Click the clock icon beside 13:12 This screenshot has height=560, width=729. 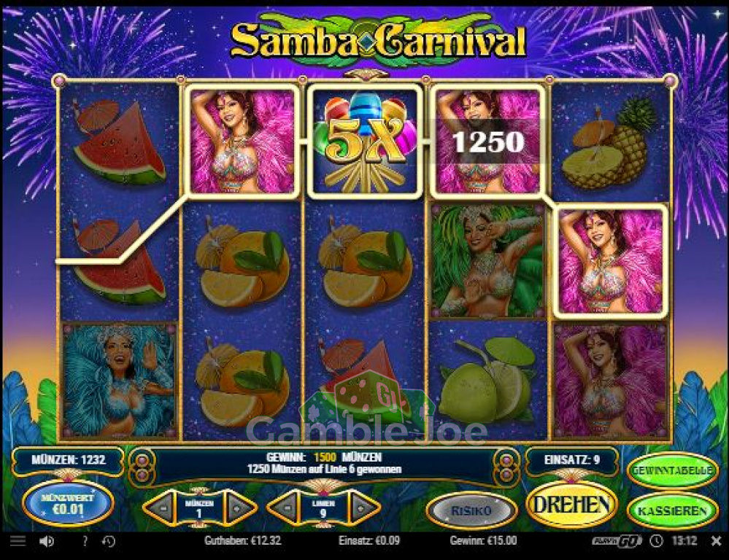(x=656, y=540)
